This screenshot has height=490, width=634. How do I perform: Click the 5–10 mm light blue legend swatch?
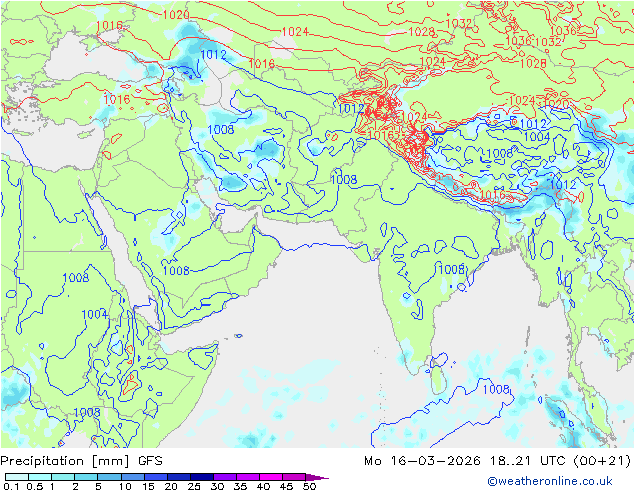(x=109, y=477)
